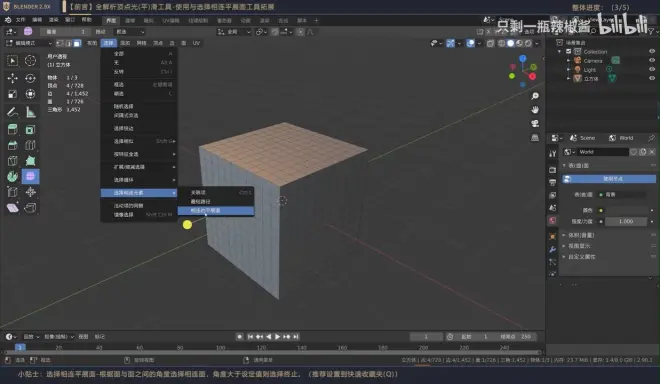Image resolution: width=660 pixels, height=384 pixels.
Task: Click the World strength 1.000 field
Action: point(626,221)
